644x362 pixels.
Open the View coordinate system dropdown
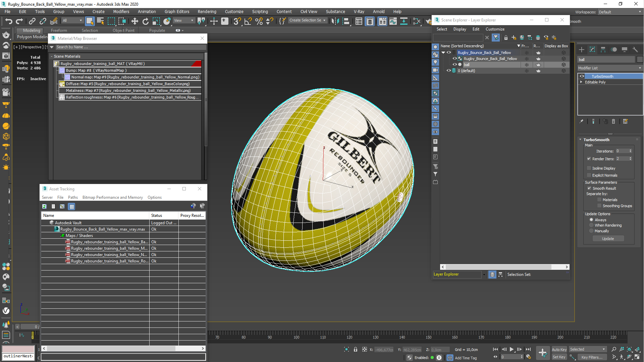click(x=183, y=20)
